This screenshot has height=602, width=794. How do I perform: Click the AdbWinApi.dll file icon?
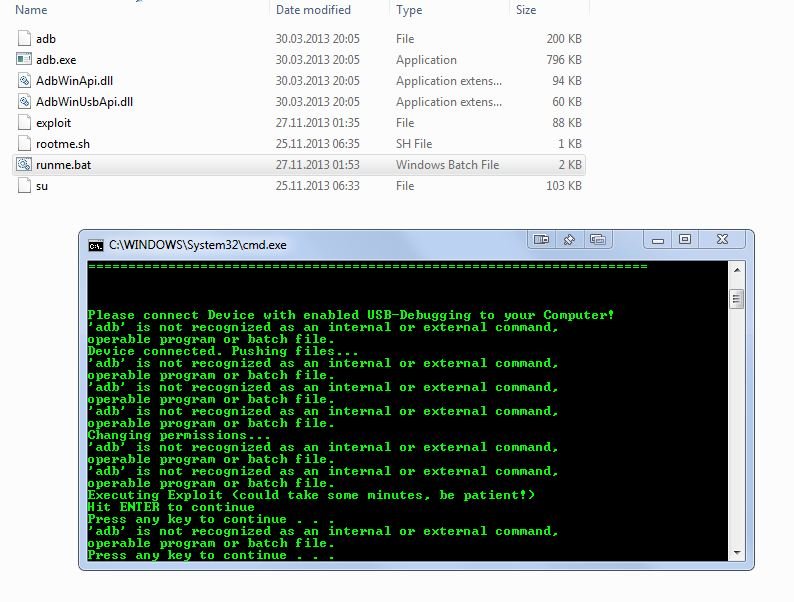coord(24,81)
